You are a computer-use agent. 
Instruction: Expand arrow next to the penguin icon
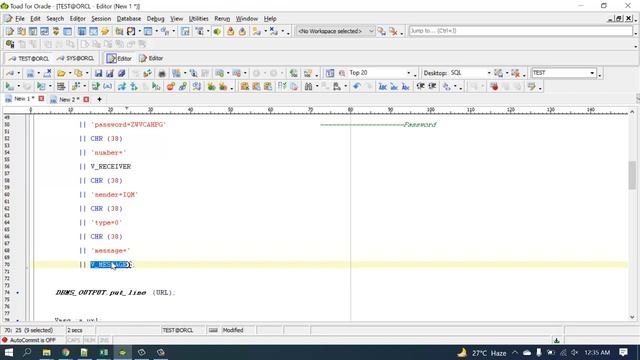140,31
